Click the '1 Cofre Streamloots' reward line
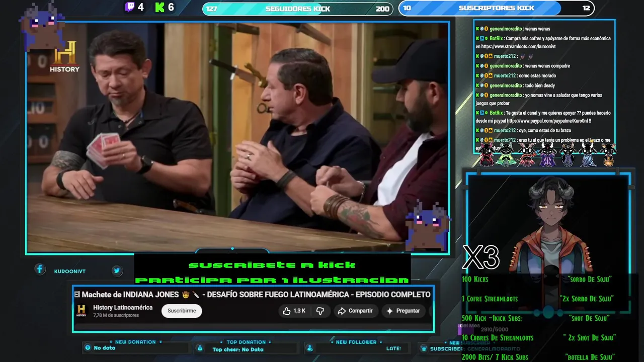 point(490,299)
